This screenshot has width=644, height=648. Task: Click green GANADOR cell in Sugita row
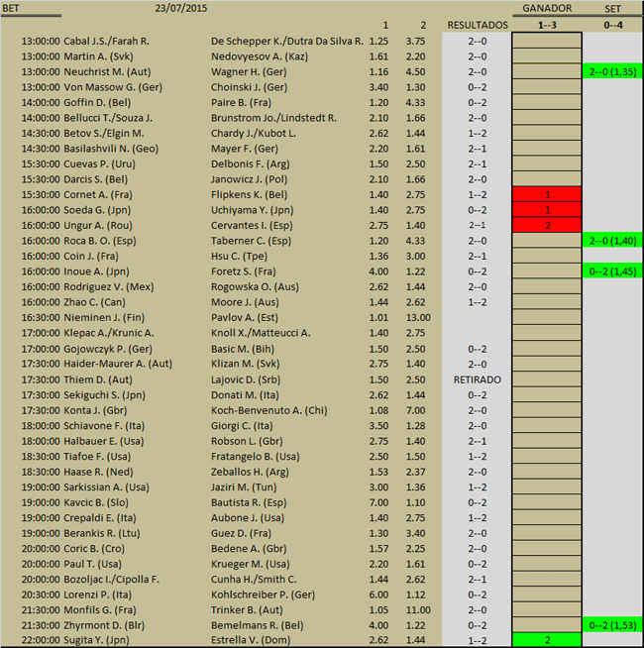click(547, 640)
